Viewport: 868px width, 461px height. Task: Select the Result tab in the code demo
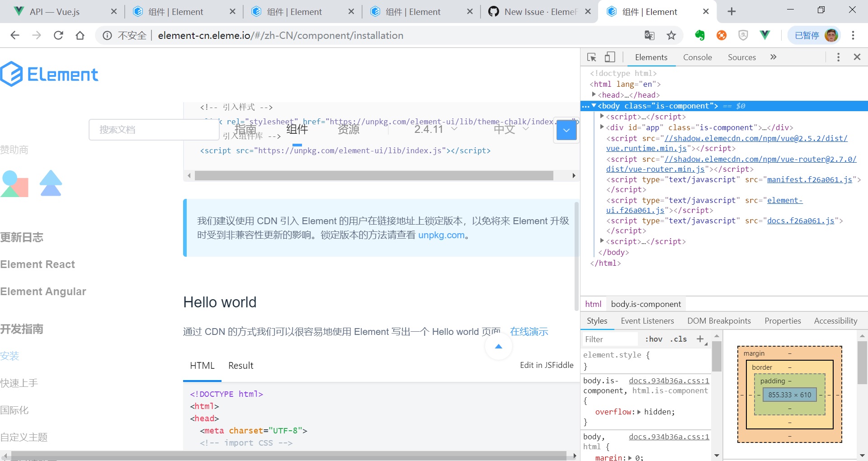point(241,366)
